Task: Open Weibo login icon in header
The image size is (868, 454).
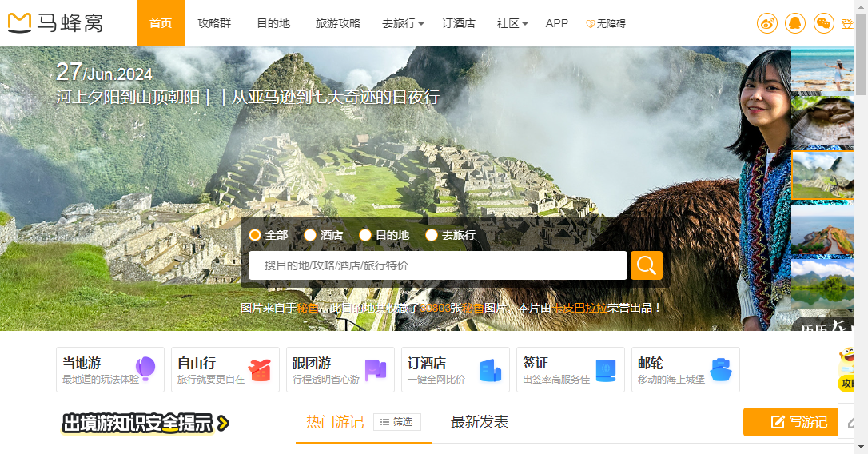Action: pyautogui.click(x=767, y=23)
